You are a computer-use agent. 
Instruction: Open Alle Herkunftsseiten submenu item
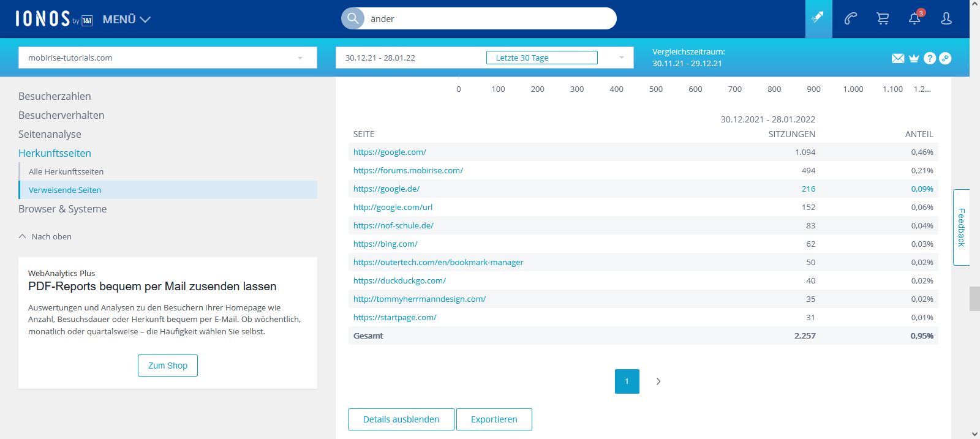click(x=66, y=171)
